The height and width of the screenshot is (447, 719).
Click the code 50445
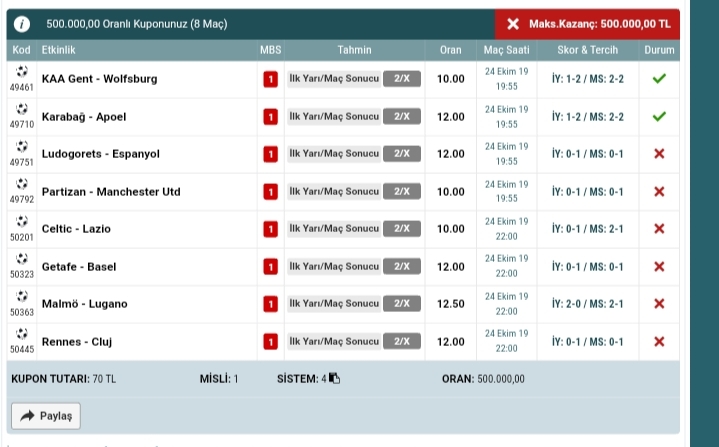click(x=22, y=349)
